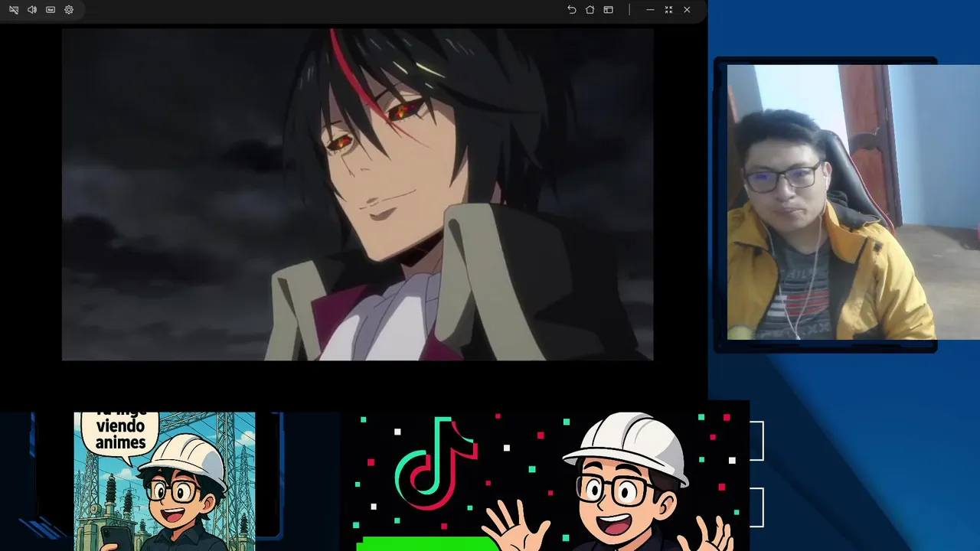Click the home icon in title bar

click(590, 10)
